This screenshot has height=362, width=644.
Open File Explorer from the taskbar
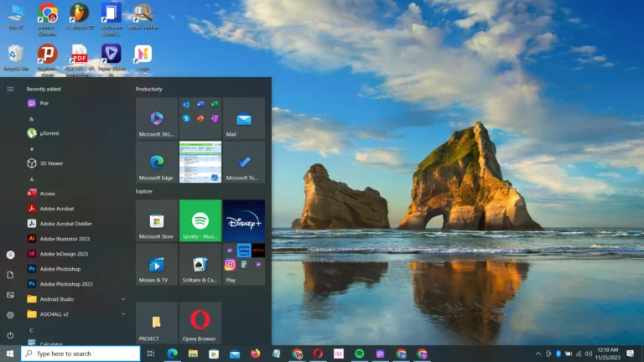[193, 354]
